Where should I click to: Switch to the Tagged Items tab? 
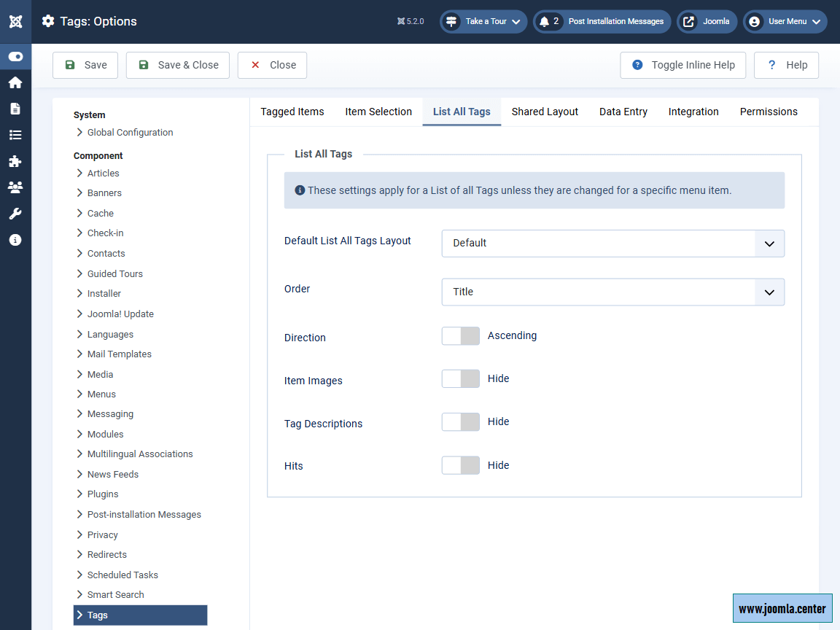(x=292, y=112)
